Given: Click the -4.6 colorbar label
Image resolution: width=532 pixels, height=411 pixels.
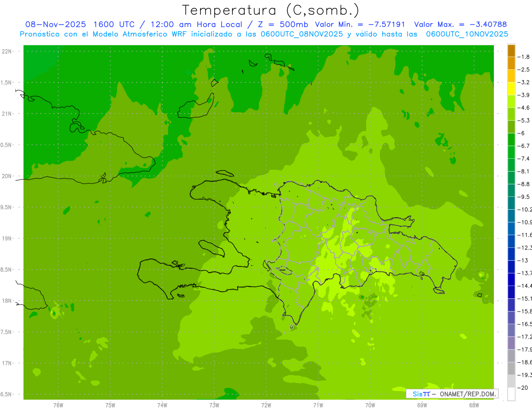Looking at the screenshot, I should pos(524,108).
